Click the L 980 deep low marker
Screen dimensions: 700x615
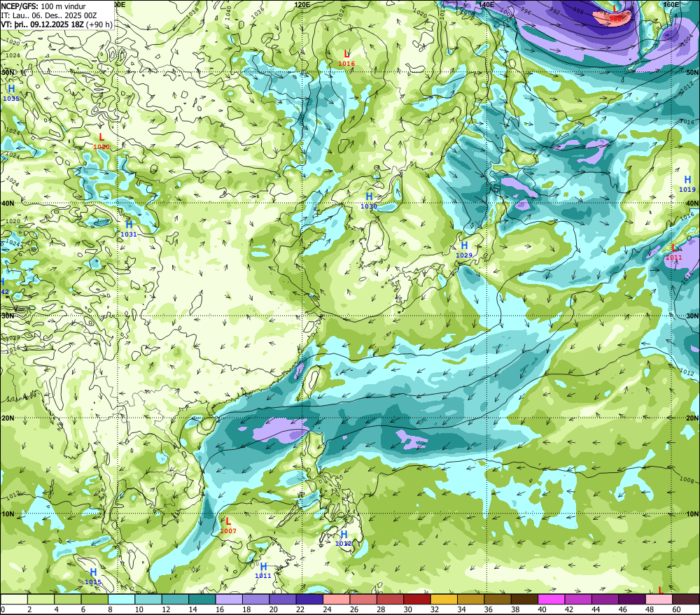[615, 13]
